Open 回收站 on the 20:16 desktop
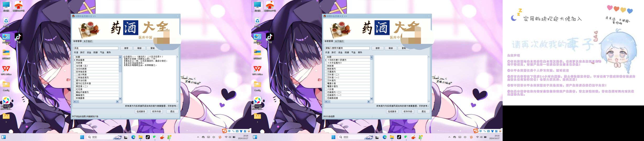 coord(257,22)
